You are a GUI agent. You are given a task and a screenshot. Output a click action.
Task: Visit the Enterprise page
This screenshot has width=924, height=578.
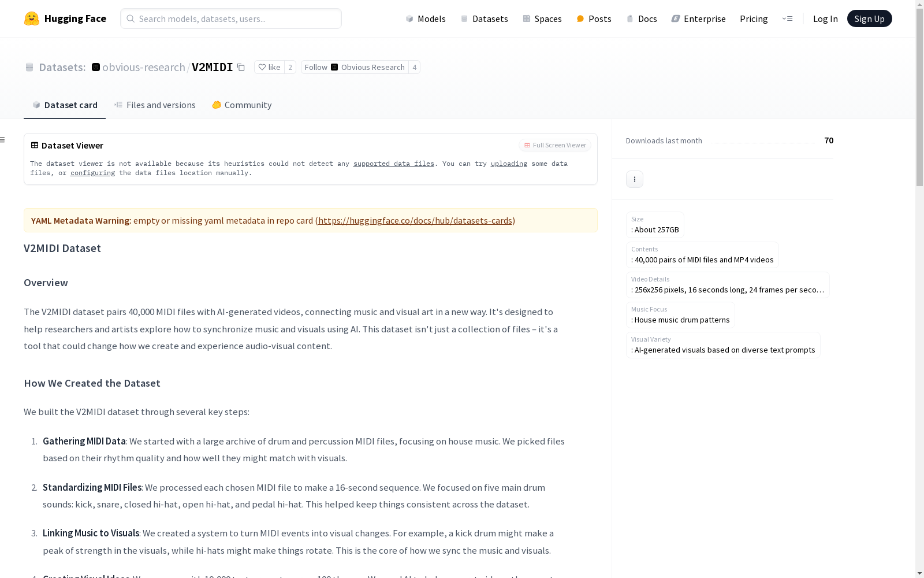(x=698, y=18)
